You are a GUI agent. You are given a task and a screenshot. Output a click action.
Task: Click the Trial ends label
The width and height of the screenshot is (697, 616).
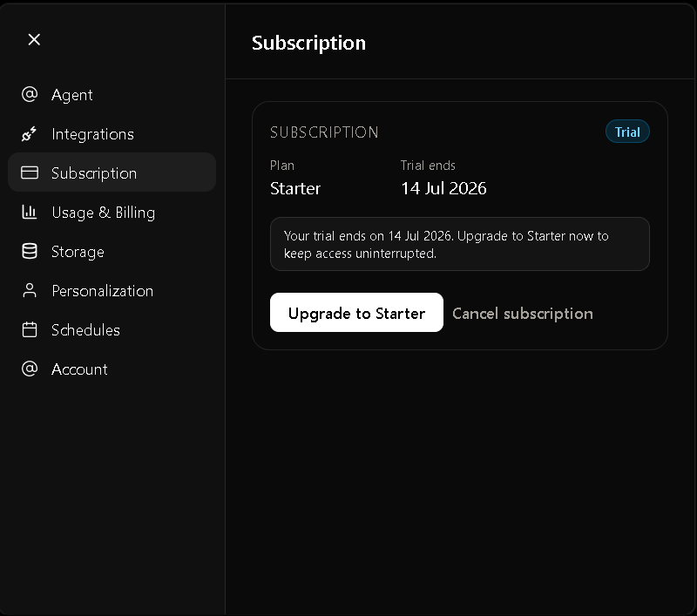click(428, 166)
